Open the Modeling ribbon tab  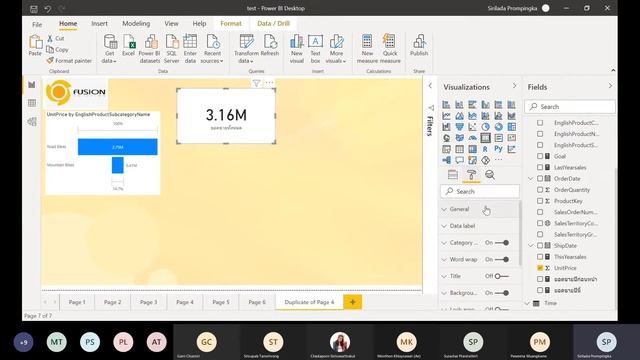click(136, 24)
